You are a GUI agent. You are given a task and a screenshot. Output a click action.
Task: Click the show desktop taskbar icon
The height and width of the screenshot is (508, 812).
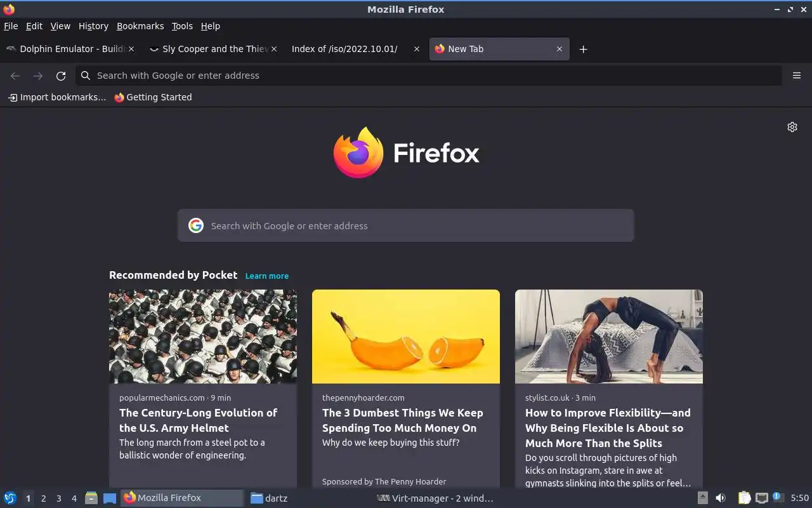tap(110, 498)
